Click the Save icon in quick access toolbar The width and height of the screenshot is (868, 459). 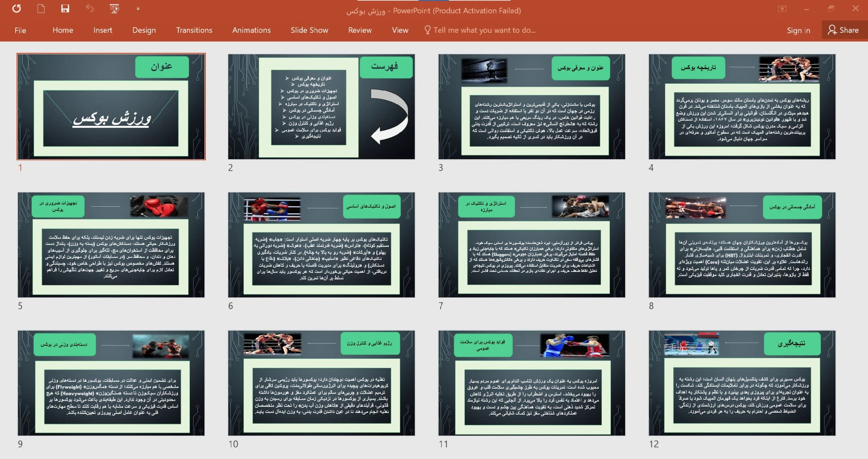[x=65, y=8]
